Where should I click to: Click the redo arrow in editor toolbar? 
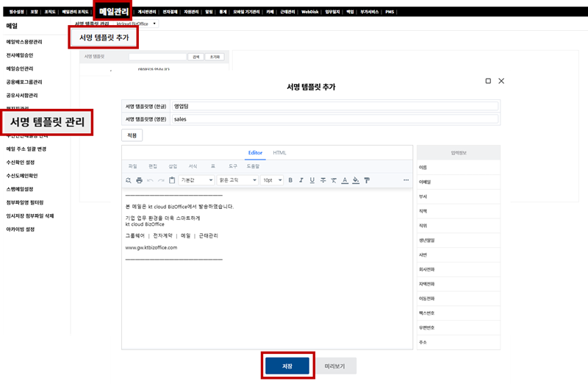[x=161, y=180]
